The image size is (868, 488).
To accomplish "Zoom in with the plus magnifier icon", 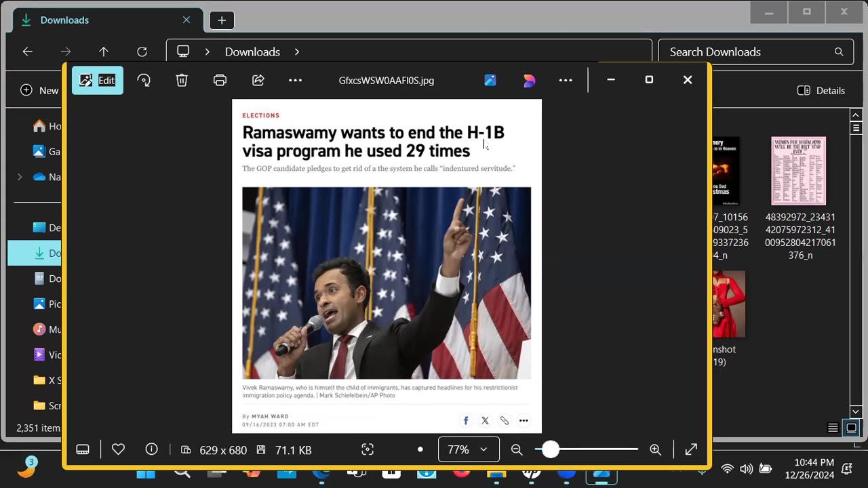I will (x=655, y=449).
